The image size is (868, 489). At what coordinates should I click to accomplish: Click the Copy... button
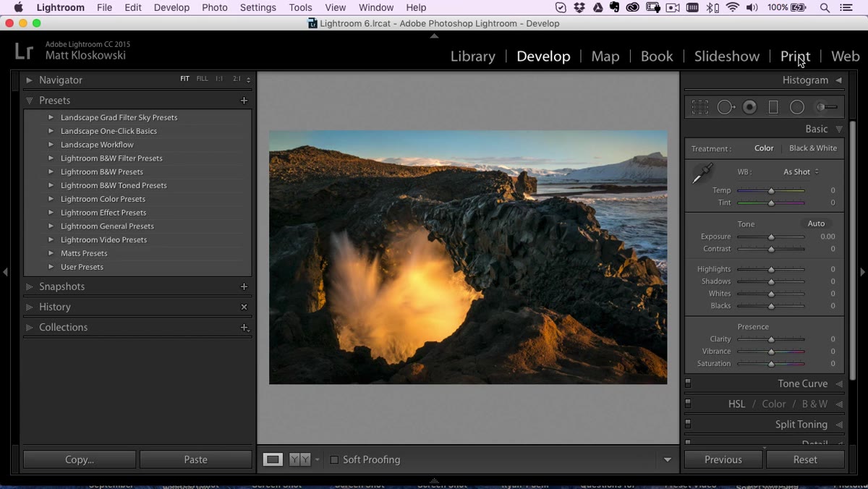pyautogui.click(x=80, y=459)
